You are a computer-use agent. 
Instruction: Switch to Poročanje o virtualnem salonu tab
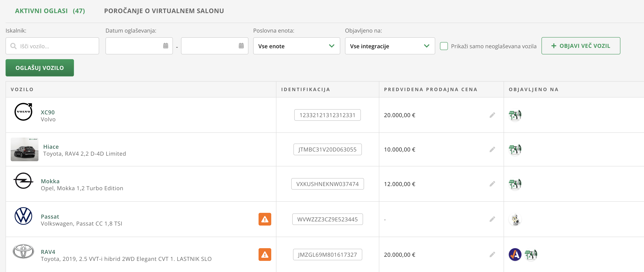point(164,11)
